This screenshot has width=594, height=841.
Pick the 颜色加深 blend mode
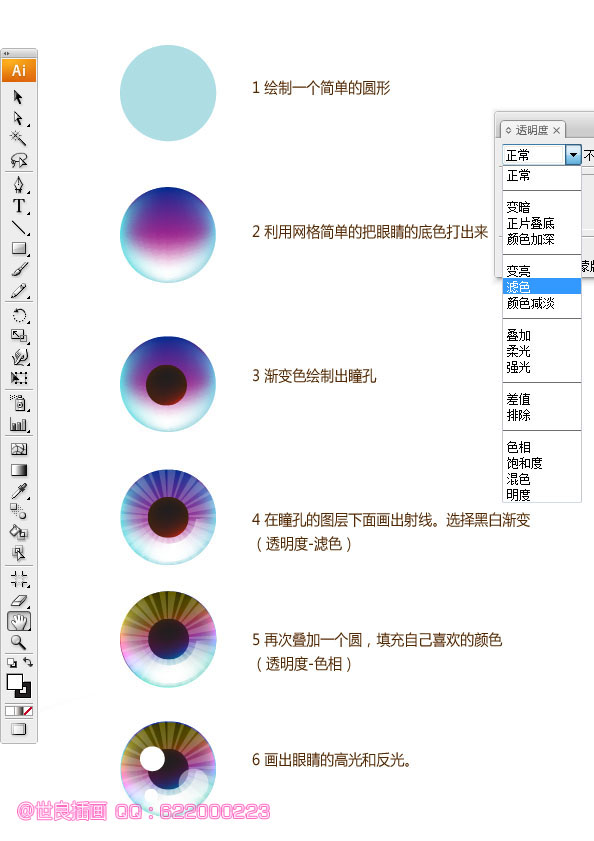click(542, 239)
